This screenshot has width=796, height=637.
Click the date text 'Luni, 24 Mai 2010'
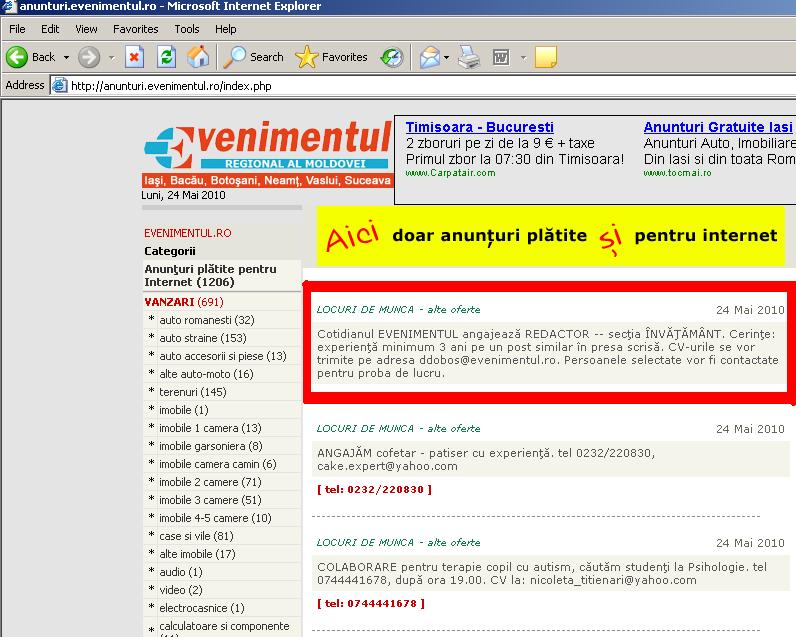pos(183,195)
